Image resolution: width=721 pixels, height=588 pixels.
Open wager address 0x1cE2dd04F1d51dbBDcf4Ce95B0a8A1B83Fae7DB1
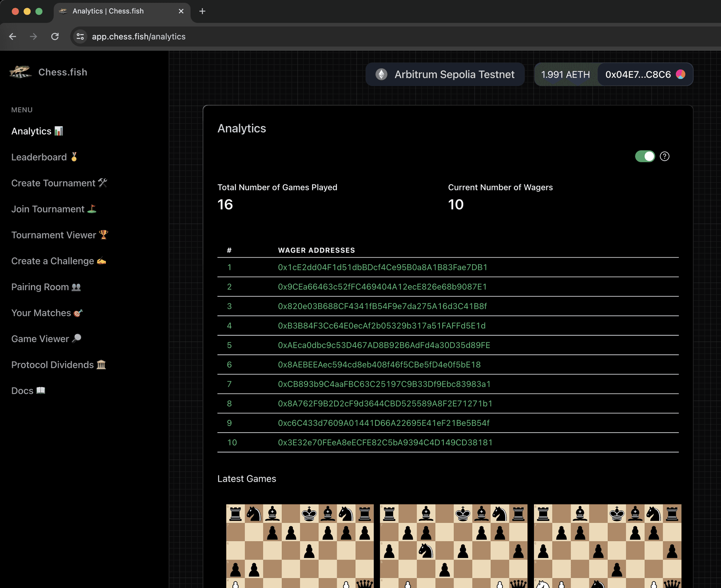[383, 267]
